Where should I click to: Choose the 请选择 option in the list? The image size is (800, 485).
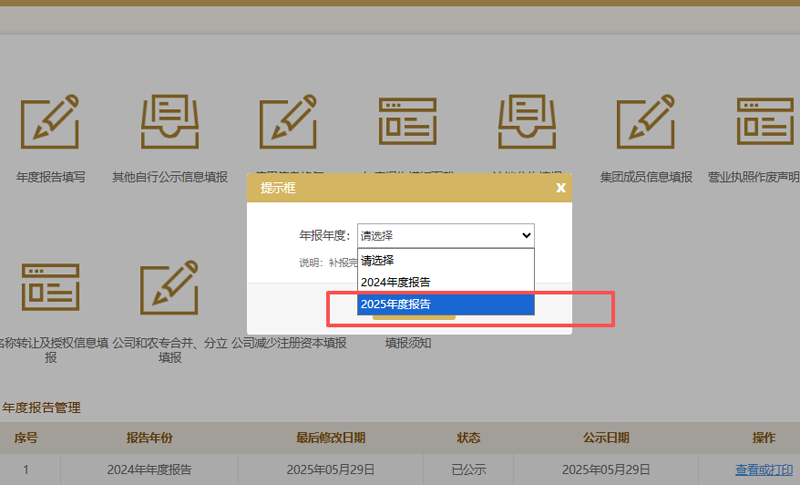446,260
